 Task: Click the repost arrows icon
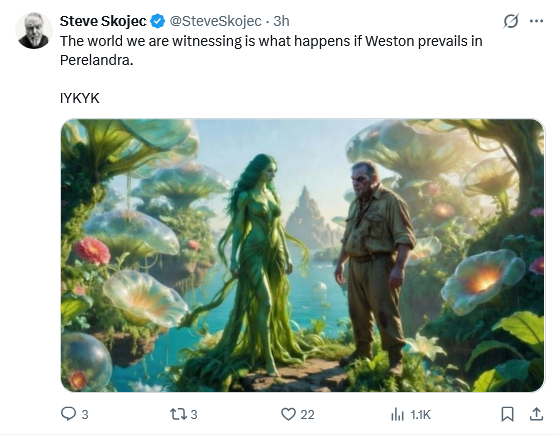tap(178, 414)
